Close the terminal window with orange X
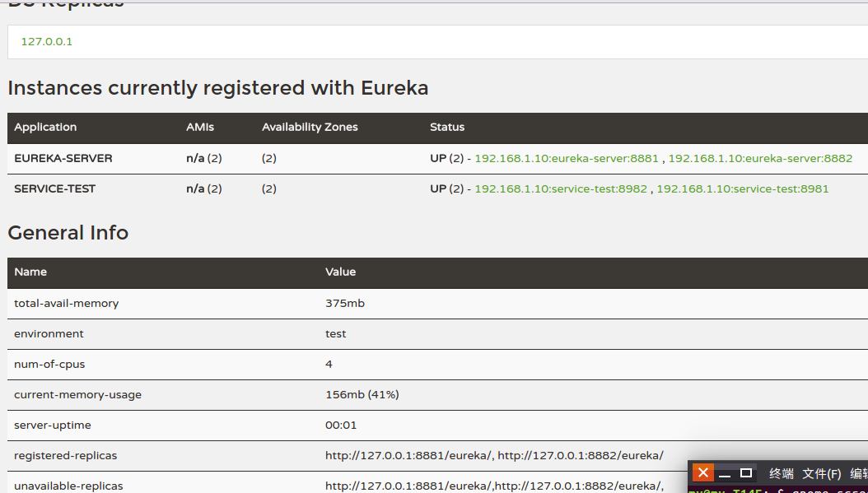Screen dimensions: 868x493 702,473
